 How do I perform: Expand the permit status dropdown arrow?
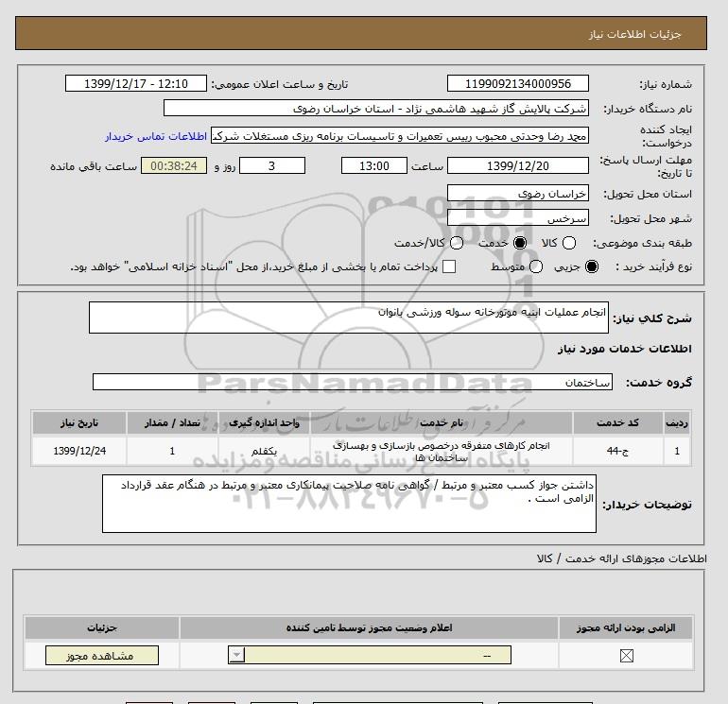[236, 655]
